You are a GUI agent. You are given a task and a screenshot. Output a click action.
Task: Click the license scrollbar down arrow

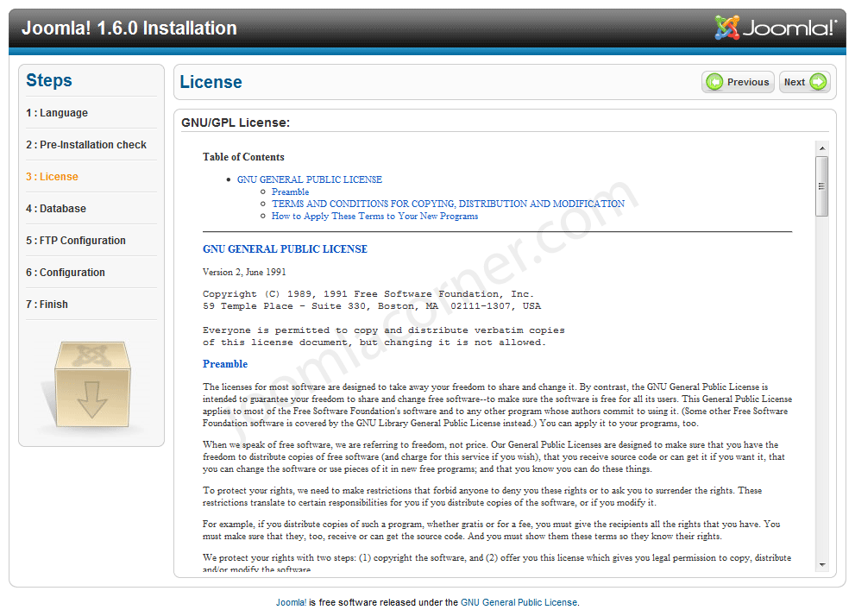[821, 565]
